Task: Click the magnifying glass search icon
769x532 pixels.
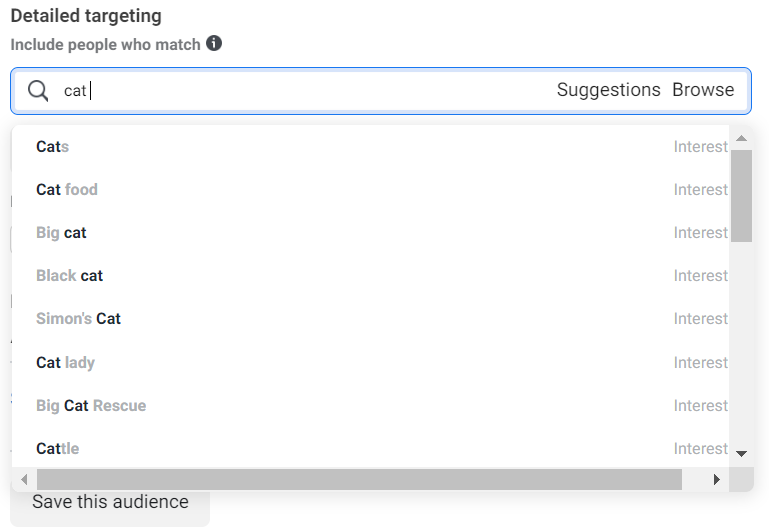Action: click(x=38, y=91)
